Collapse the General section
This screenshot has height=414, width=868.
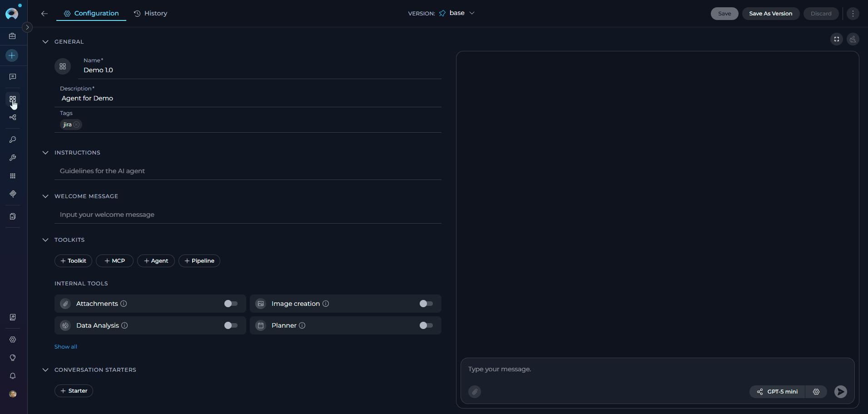tap(45, 42)
